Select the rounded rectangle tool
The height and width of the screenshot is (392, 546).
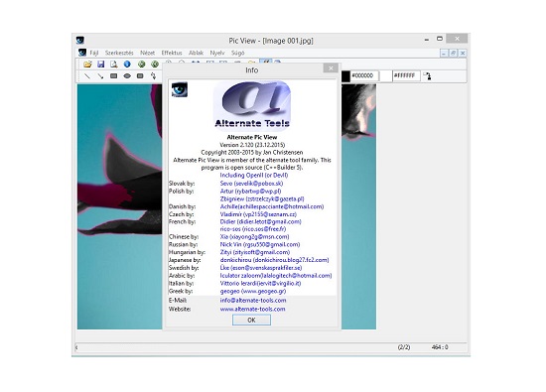click(x=140, y=75)
